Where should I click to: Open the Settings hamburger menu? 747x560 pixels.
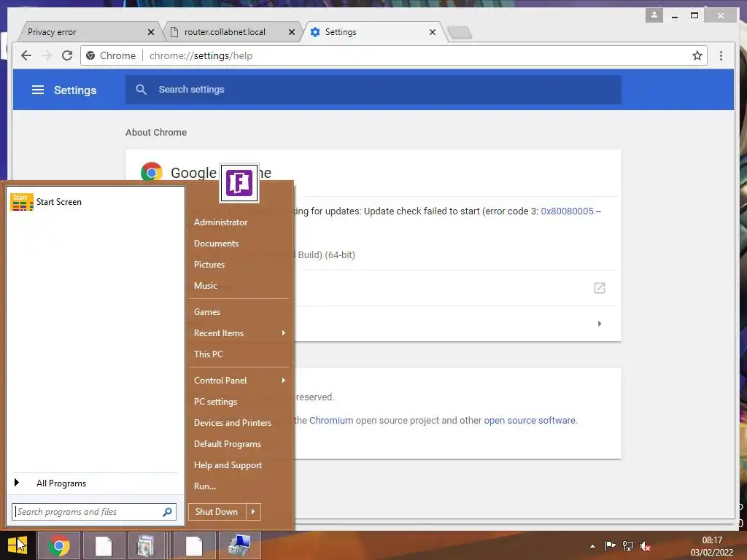[38, 90]
